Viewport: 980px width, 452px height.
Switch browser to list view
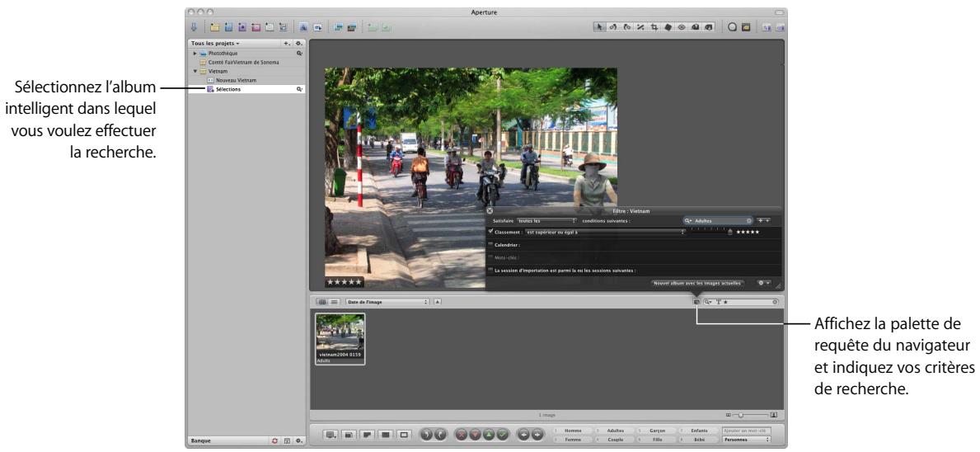334,301
